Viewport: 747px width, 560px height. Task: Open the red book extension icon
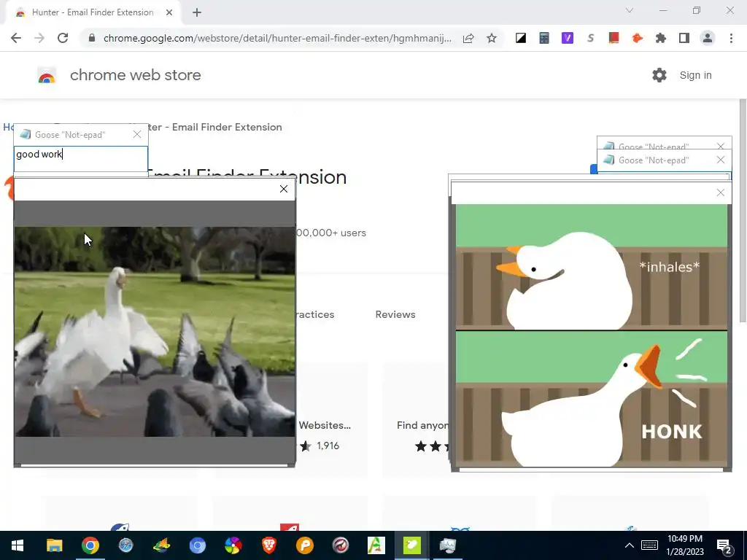[614, 38]
